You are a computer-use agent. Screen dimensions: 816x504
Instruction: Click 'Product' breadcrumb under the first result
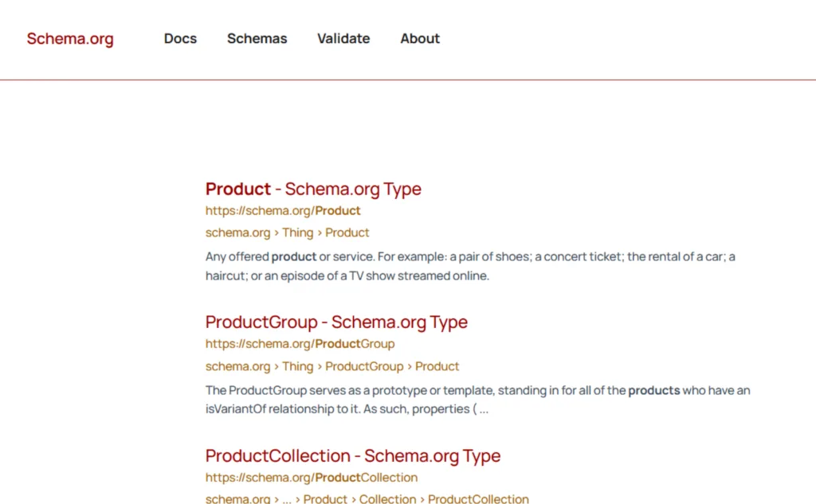tap(347, 232)
